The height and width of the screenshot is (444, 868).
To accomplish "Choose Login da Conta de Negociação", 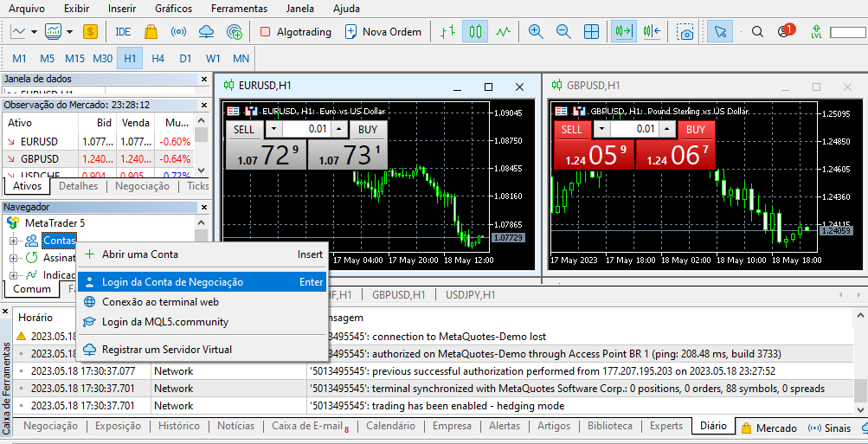I will 202,282.
